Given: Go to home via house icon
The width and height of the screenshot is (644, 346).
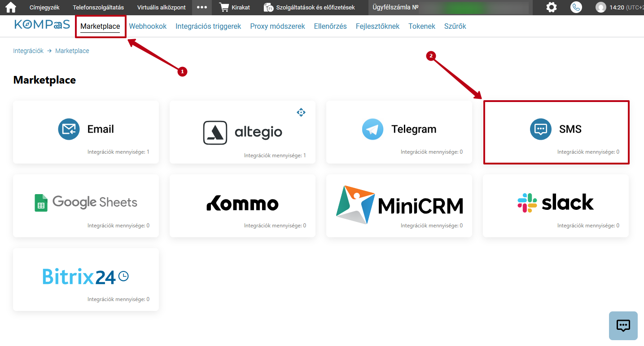Looking at the screenshot, I should (10, 7).
